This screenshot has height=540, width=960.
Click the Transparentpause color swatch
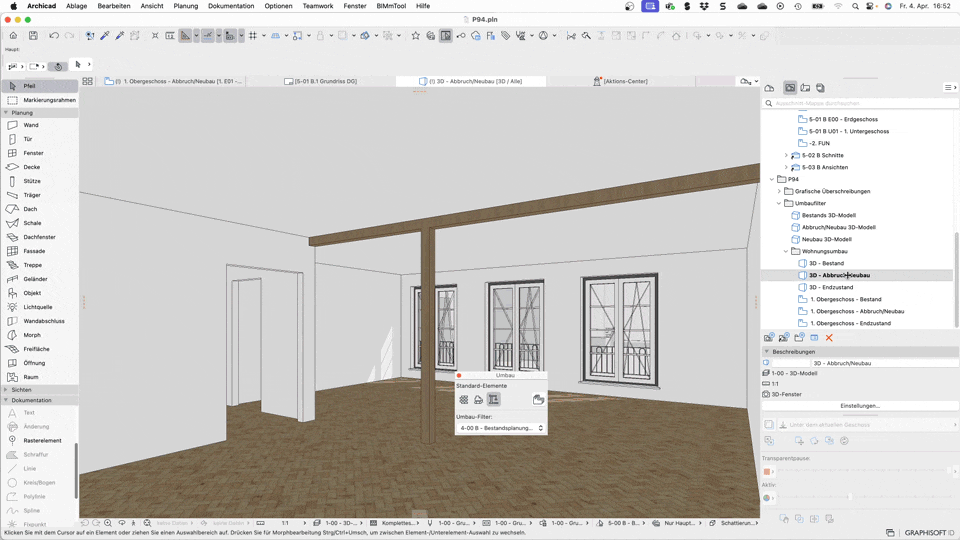767,471
